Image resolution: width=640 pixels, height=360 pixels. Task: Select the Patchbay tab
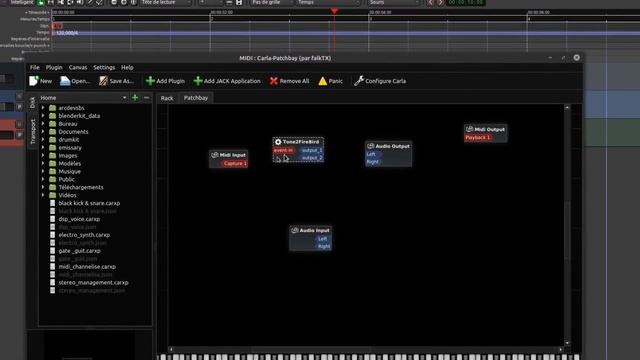tap(196, 98)
